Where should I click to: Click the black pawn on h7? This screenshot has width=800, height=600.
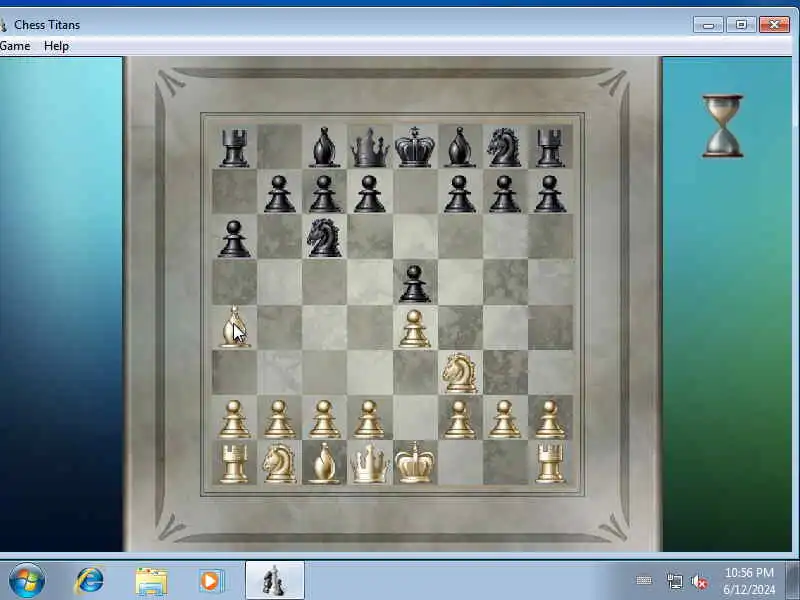click(549, 194)
